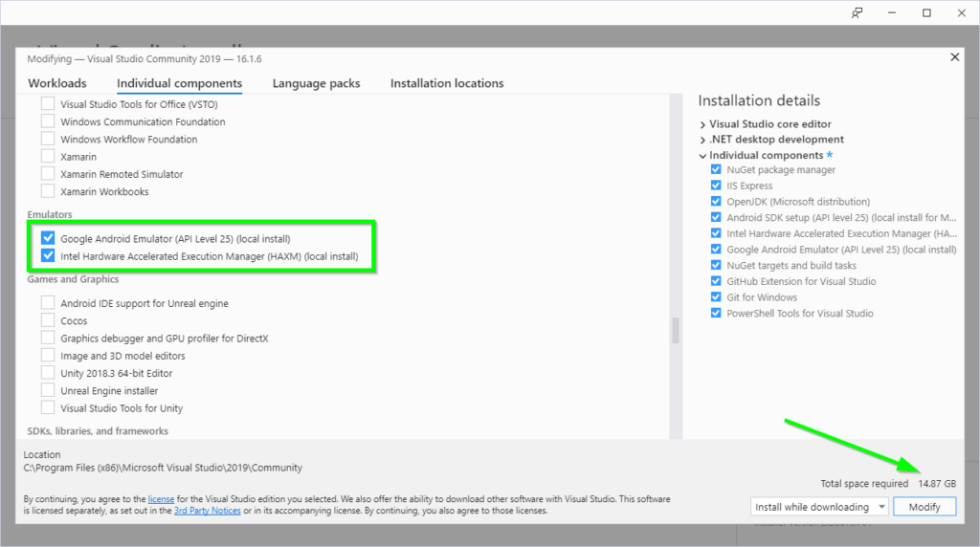Switch to the Workloads tab
Screen dimensions: 980x547
[x=57, y=83]
